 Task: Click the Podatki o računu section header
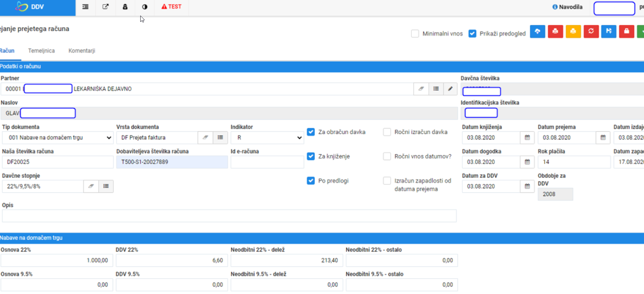point(322,66)
